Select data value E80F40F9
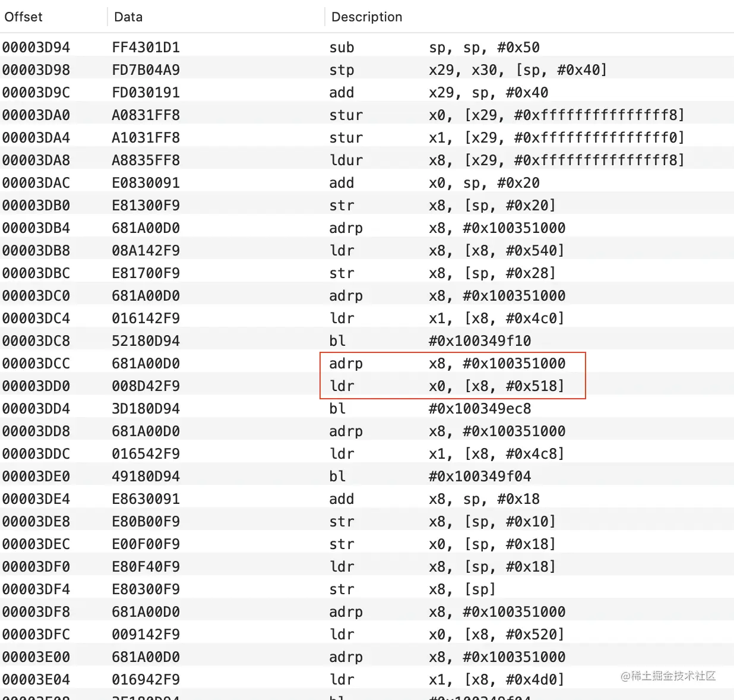This screenshot has width=734, height=700. pos(145,567)
